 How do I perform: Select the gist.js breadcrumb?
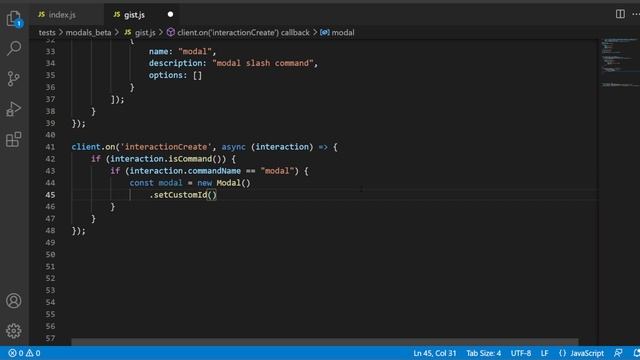coord(140,33)
